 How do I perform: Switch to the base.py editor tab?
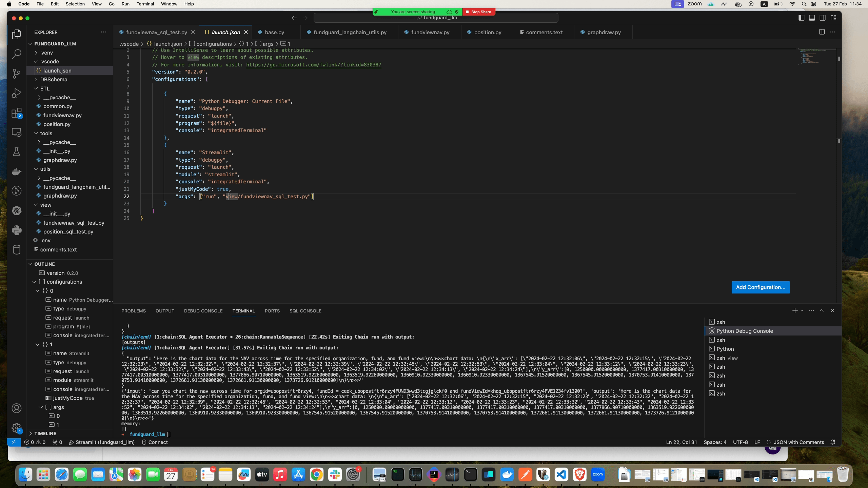(274, 32)
